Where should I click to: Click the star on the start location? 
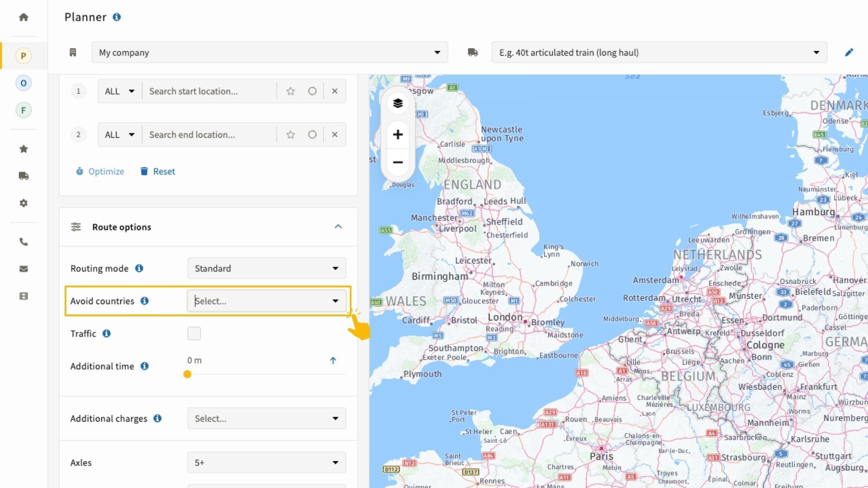(290, 91)
